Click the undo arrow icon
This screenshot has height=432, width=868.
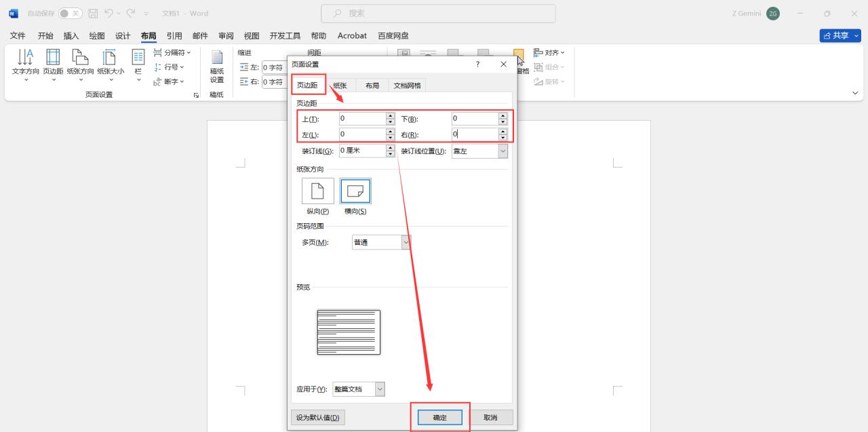[108, 14]
